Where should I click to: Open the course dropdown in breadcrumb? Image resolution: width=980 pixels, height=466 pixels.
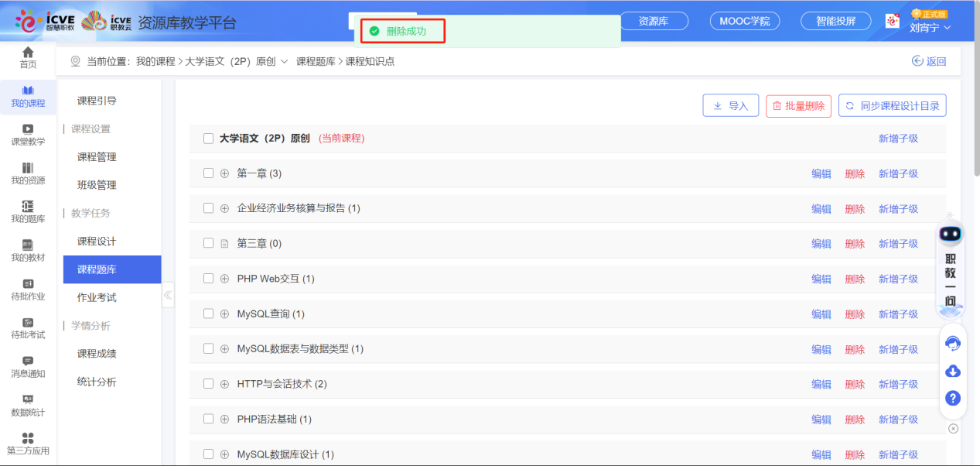284,61
